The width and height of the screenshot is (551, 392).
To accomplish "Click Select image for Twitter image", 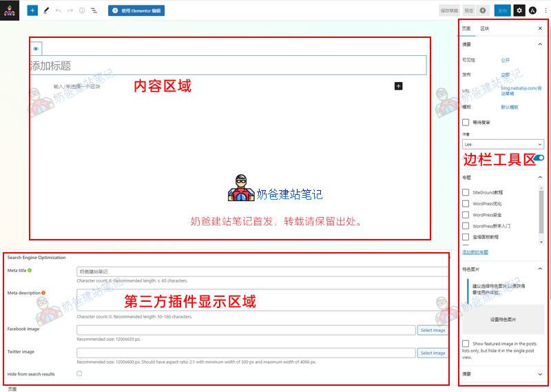I will [x=433, y=353].
